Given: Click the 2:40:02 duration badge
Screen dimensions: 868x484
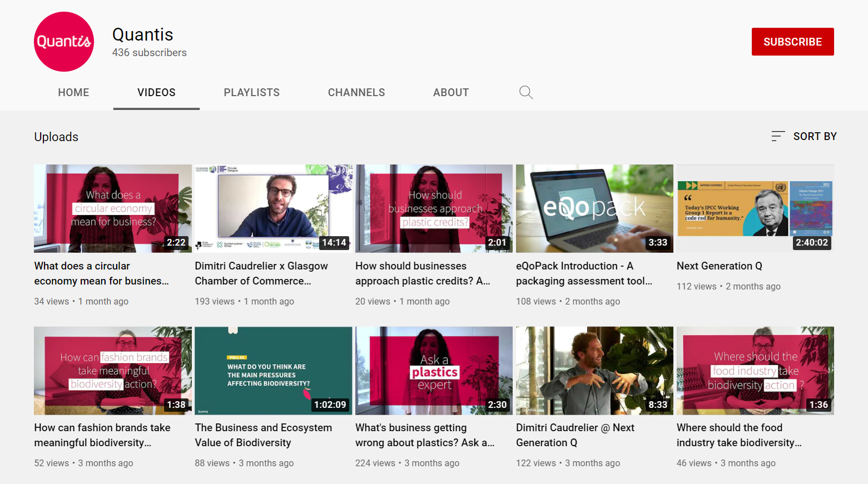Looking at the screenshot, I should point(812,242).
